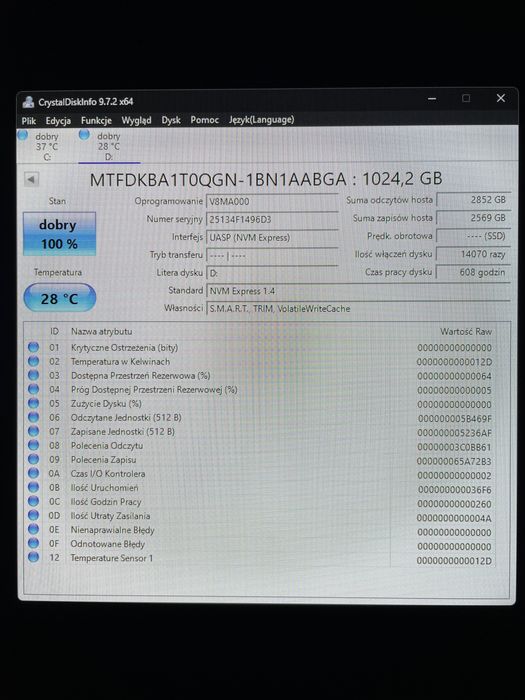The image size is (525, 700).
Task: Click status icon for Zużycie Dysku row
Action: pyautogui.click(x=33, y=403)
